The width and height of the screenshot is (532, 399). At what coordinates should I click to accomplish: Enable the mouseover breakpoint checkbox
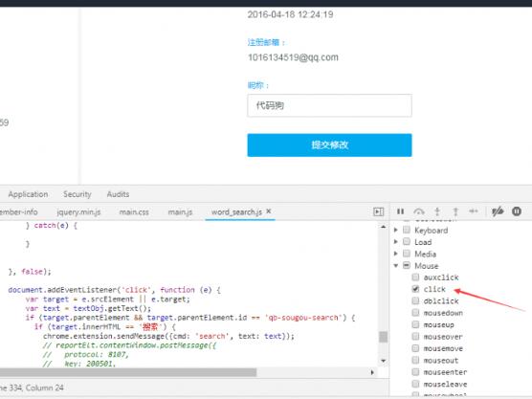(415, 336)
